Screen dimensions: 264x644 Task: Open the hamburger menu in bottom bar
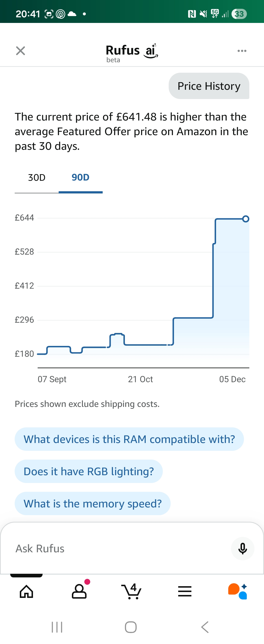pyautogui.click(x=185, y=592)
